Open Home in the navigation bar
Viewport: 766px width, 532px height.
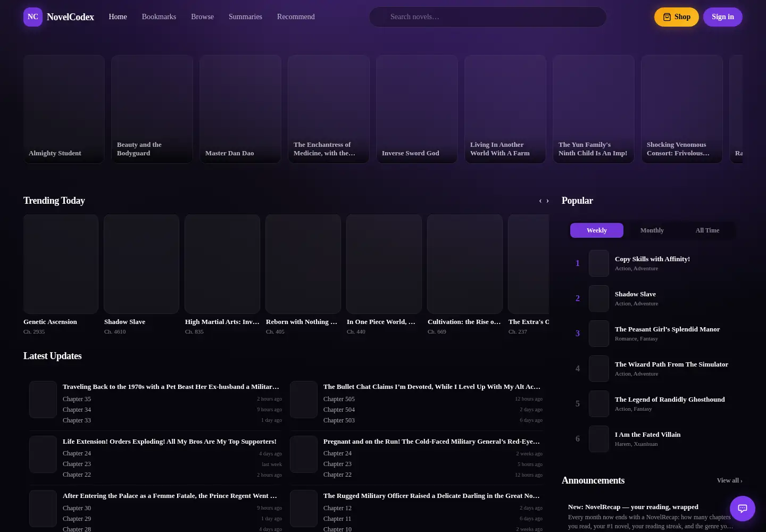tap(118, 17)
